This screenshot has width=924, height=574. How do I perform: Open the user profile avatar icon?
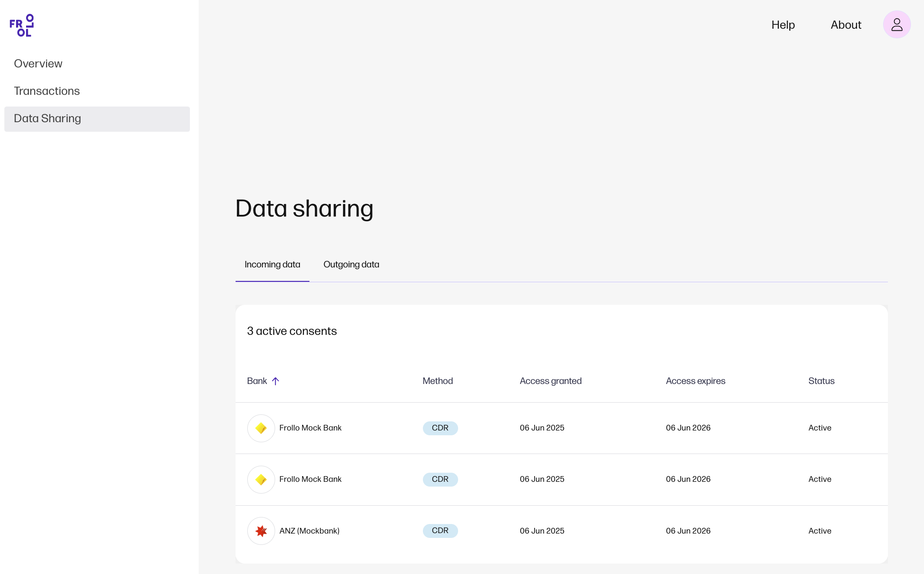click(897, 25)
